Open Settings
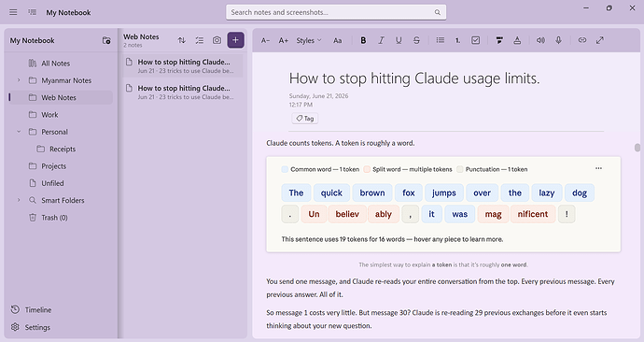Viewport: 644px width, 342px height. tap(31, 327)
